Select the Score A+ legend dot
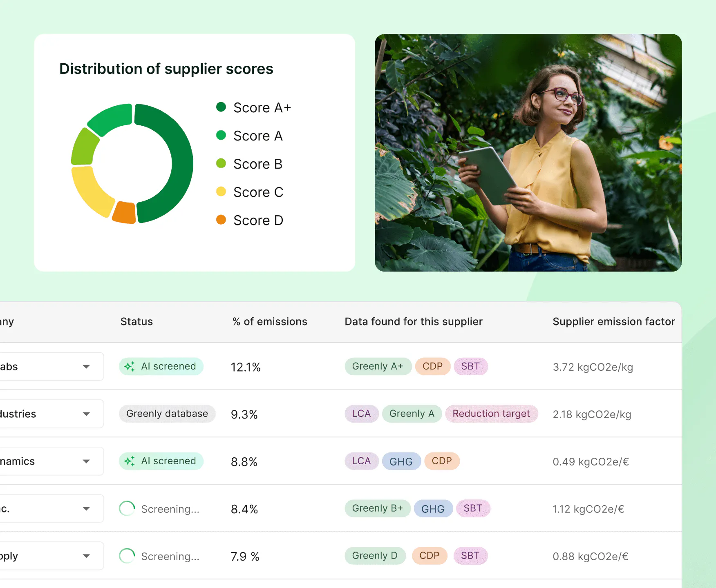 pos(221,107)
